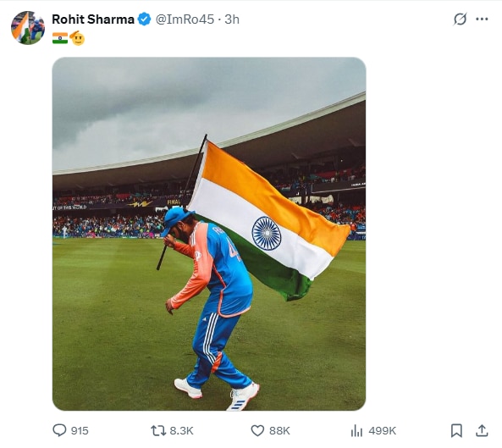
Task: Click the reply speech bubble icon
Action: pos(59,430)
